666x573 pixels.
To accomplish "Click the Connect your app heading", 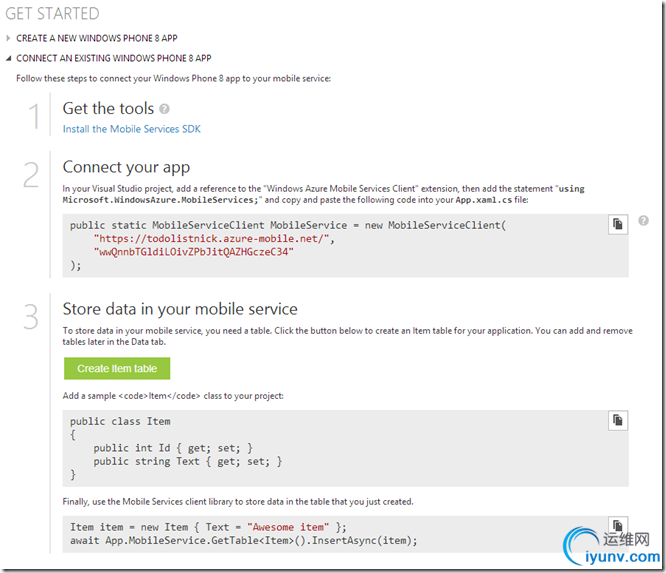I will point(126,167).
